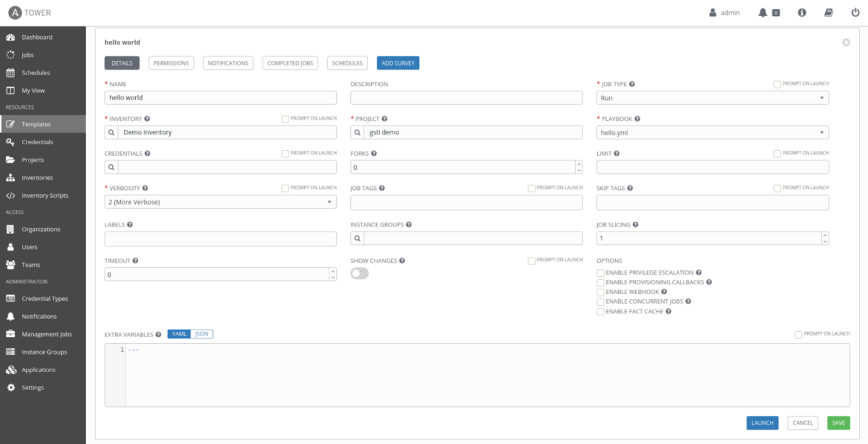This screenshot has width=868, height=444.
Task: Click the notifications bell icon in header
Action: 763,12
